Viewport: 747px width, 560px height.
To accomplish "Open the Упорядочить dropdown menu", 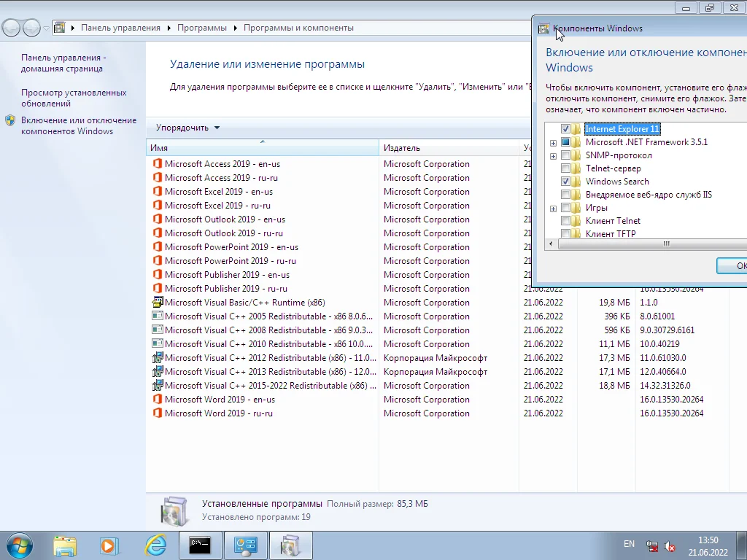I will [187, 128].
